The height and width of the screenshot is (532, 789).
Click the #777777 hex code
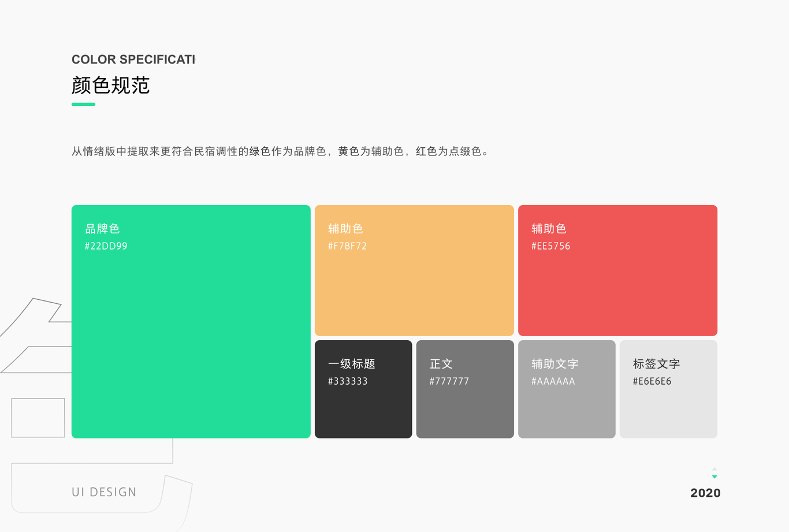[449, 381]
